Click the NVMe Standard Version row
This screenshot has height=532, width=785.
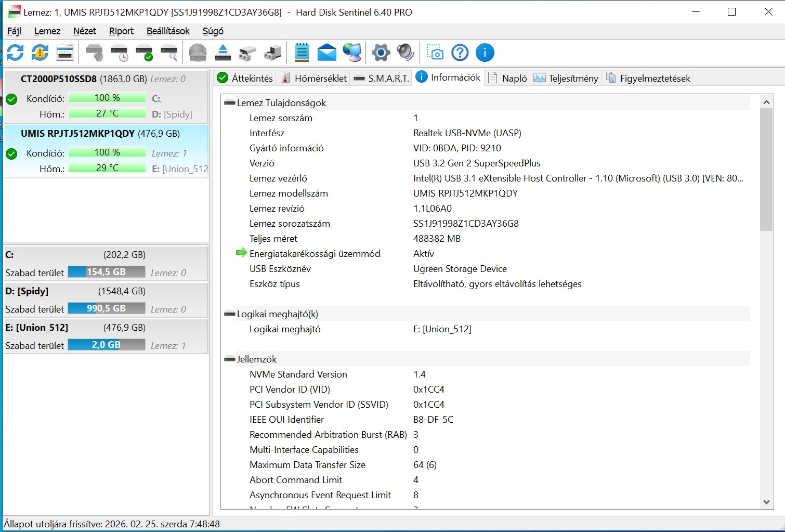(488, 374)
